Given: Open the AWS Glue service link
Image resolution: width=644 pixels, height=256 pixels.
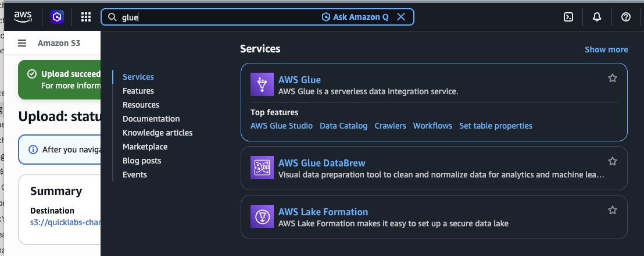Looking at the screenshot, I should 299,80.
